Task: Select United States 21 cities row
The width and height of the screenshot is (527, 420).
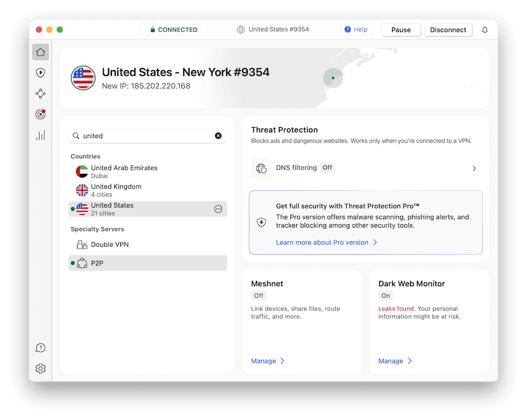Action: [148, 209]
